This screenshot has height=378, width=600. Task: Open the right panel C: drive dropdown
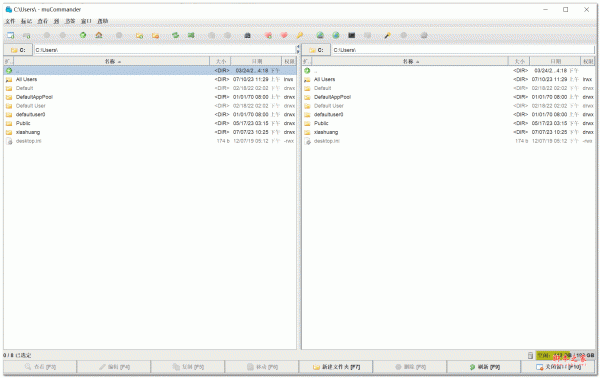click(316, 50)
